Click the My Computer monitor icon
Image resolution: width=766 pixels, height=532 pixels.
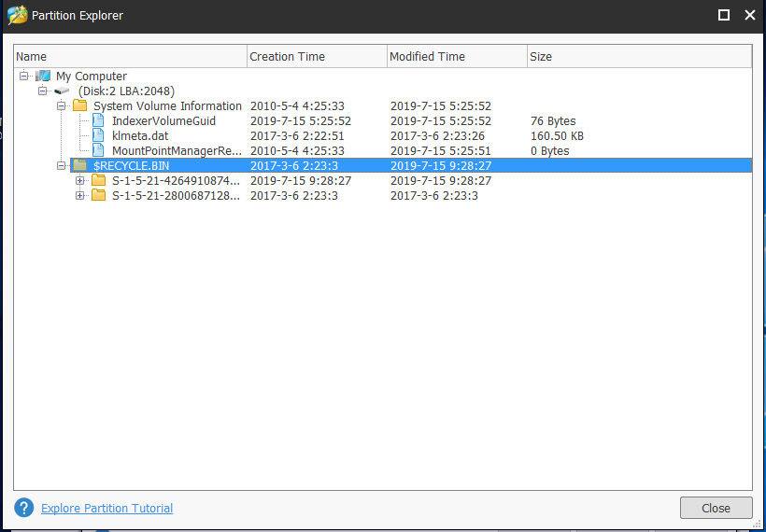pyautogui.click(x=43, y=77)
